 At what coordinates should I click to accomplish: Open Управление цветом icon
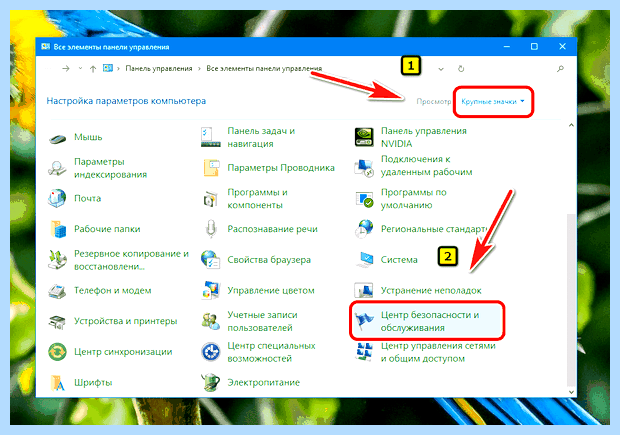point(210,290)
